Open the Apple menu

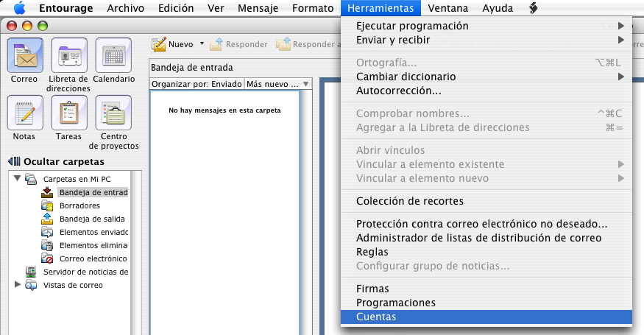click(20, 8)
